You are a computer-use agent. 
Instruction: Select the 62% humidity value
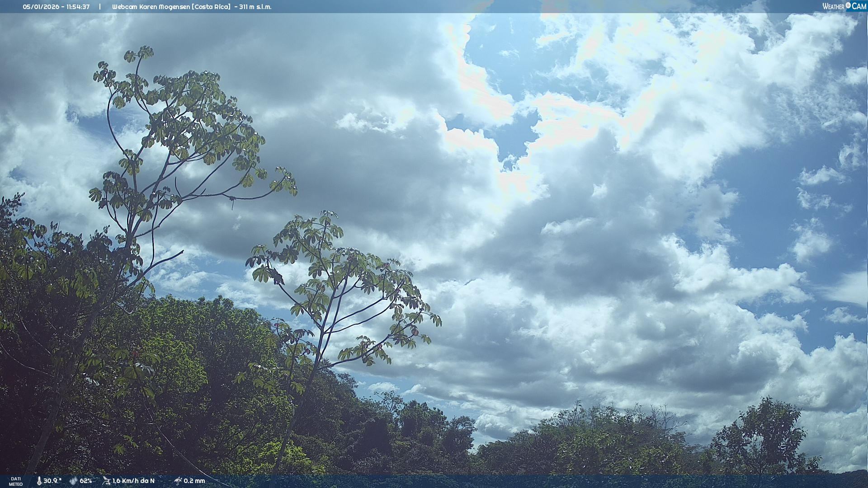tap(86, 481)
